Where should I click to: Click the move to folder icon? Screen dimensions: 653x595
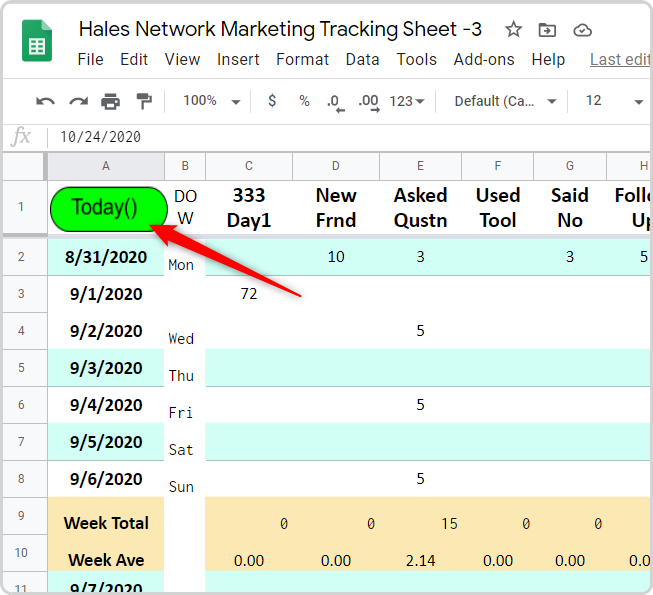pyautogui.click(x=547, y=29)
